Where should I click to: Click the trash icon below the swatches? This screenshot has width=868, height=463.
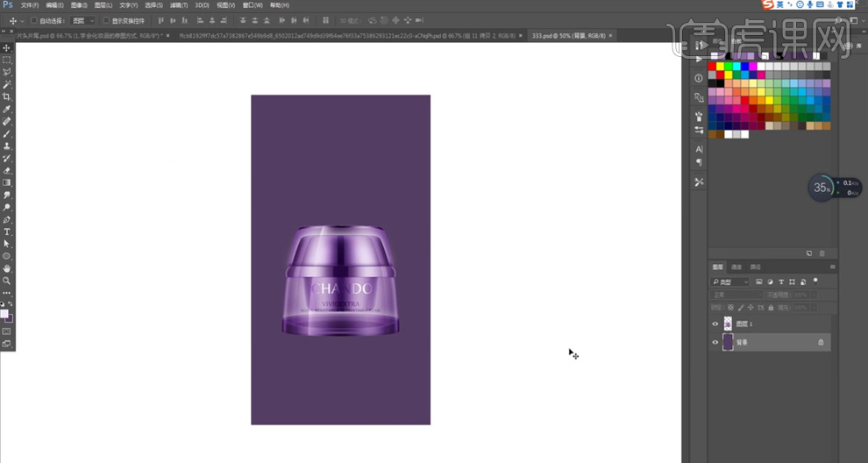point(822,253)
